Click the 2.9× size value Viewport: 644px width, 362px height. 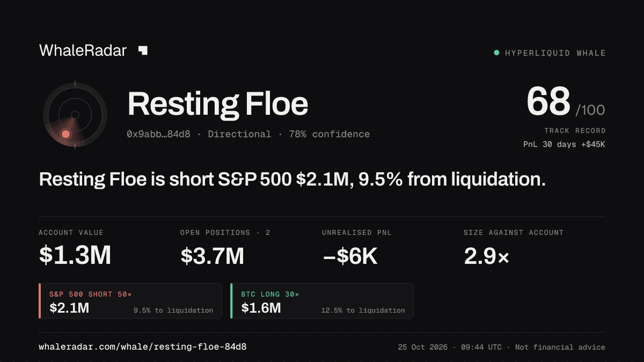click(x=486, y=256)
